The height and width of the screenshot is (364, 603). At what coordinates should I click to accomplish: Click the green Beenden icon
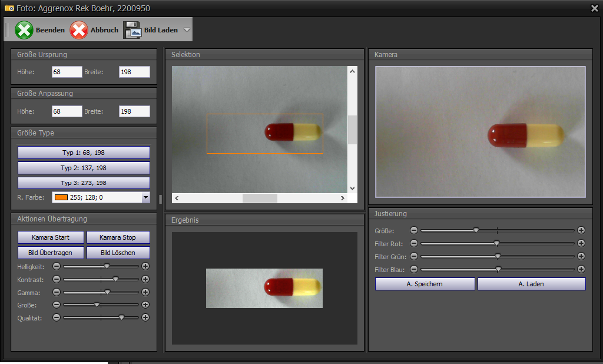coord(24,30)
